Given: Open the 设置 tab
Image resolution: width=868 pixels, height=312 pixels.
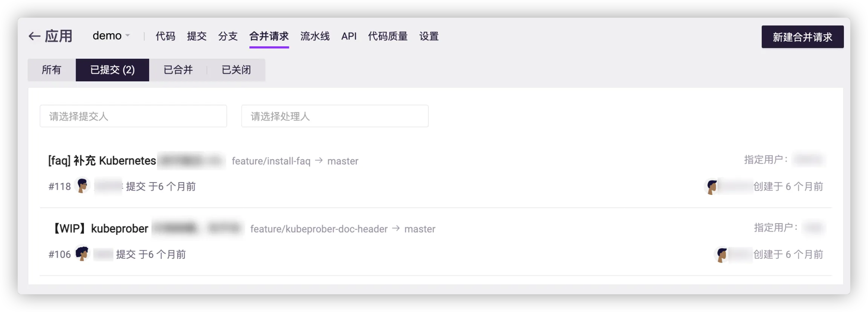Looking at the screenshot, I should (x=429, y=37).
